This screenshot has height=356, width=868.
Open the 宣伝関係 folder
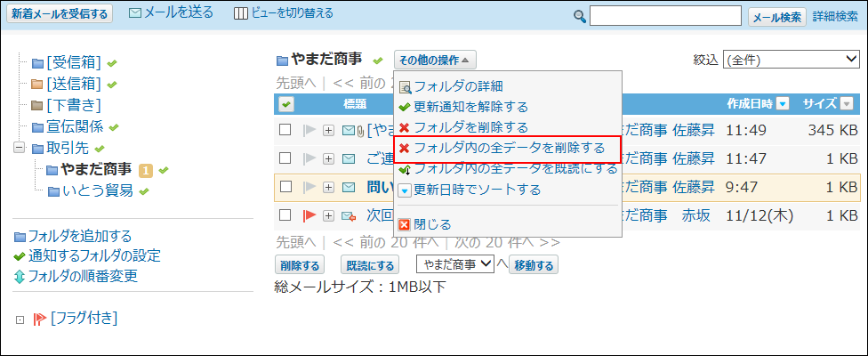tap(74, 126)
